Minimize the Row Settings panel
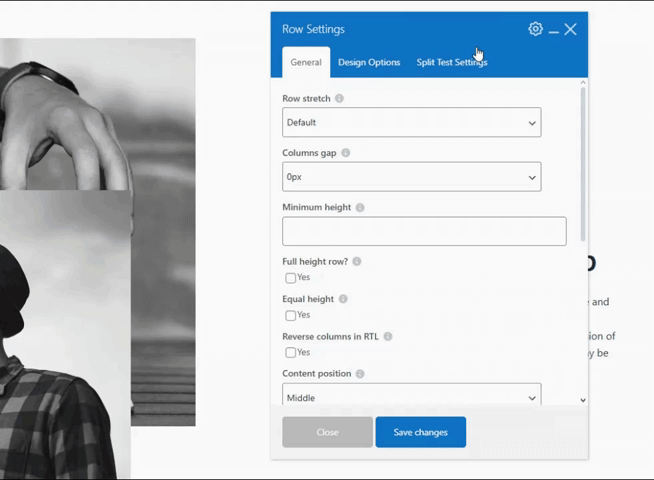654x480 pixels. point(553,31)
